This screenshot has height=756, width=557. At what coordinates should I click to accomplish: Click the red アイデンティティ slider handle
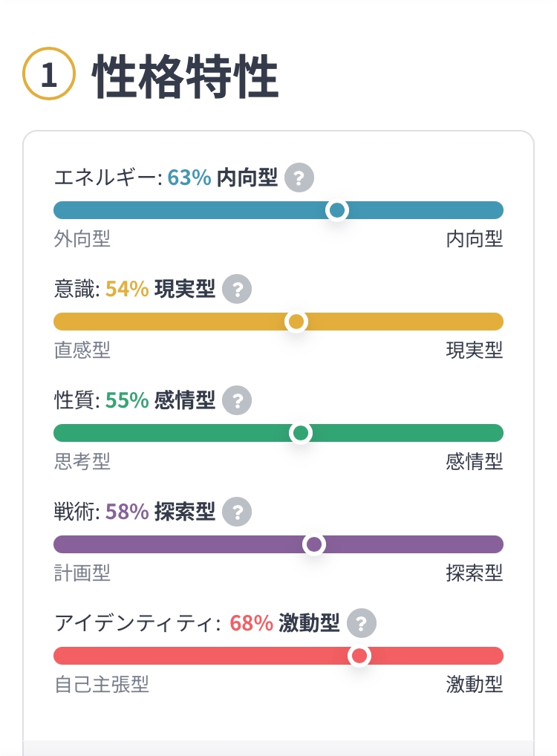359,656
